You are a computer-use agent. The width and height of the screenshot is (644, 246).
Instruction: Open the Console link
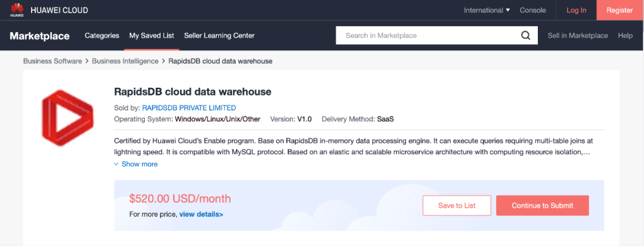pyautogui.click(x=532, y=10)
